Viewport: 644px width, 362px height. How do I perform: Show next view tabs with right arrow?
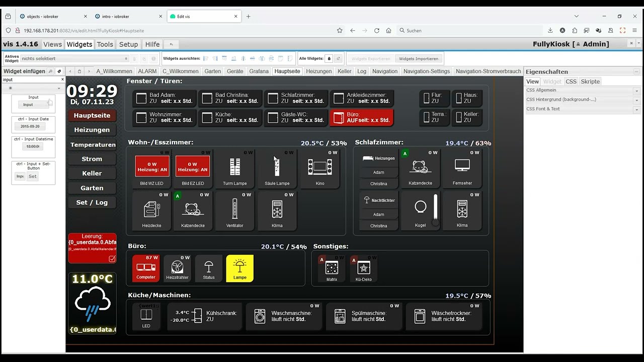pos(88,71)
